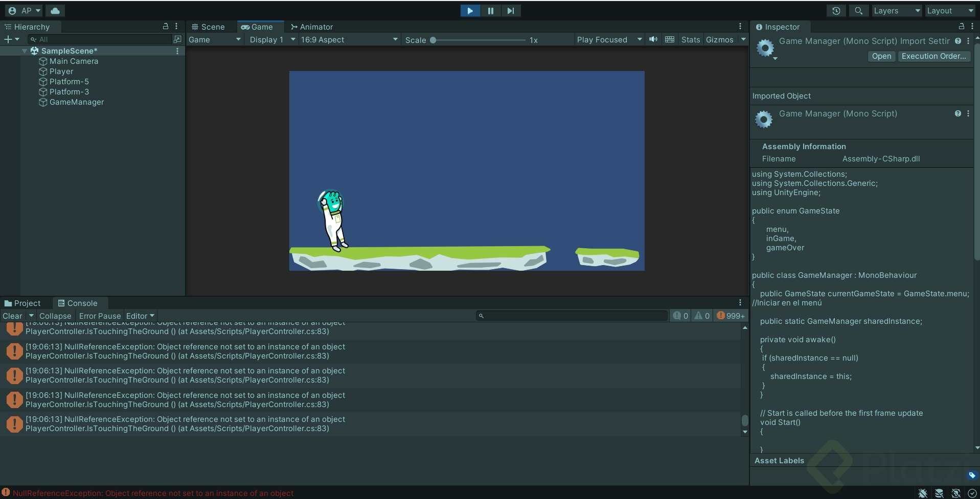980x499 pixels.
Task: Click the Scale slider handle
Action: click(433, 40)
